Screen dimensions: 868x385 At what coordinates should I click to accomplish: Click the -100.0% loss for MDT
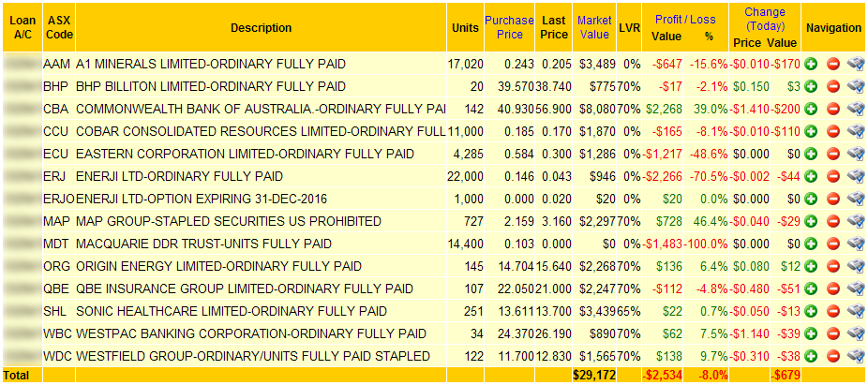(x=707, y=244)
